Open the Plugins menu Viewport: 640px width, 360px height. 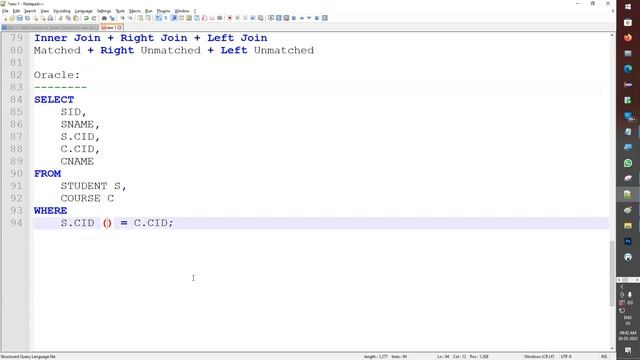tap(163, 11)
